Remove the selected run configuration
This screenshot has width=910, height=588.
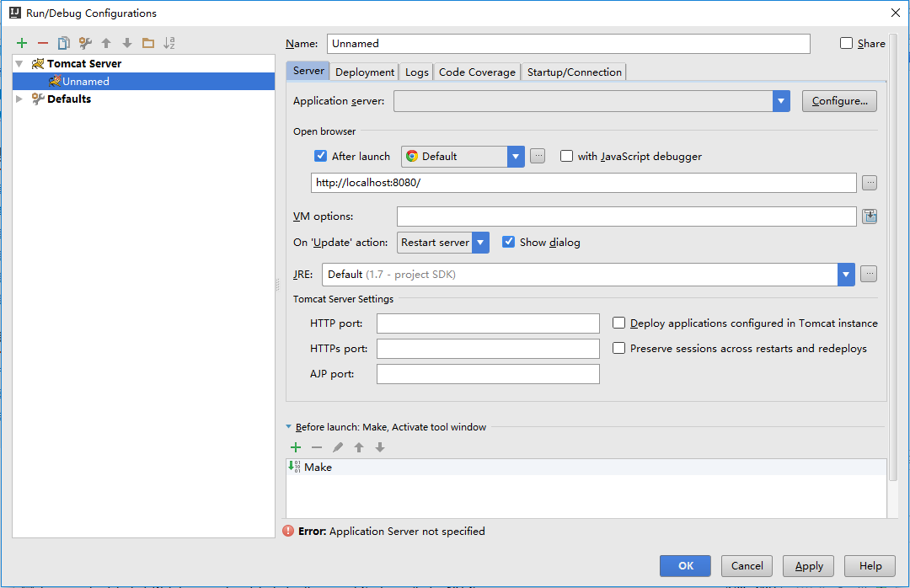43,43
